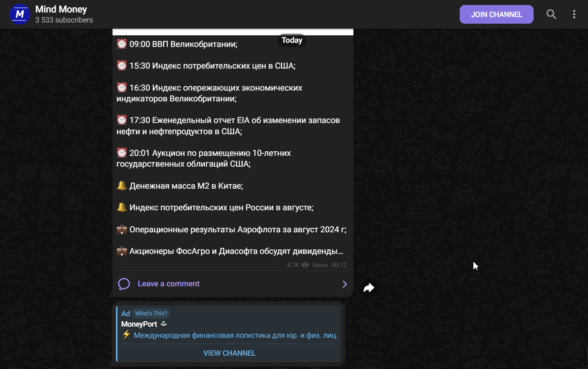This screenshot has width=588, height=369.
Task: Share the post using the forward arrow
Action: click(369, 288)
